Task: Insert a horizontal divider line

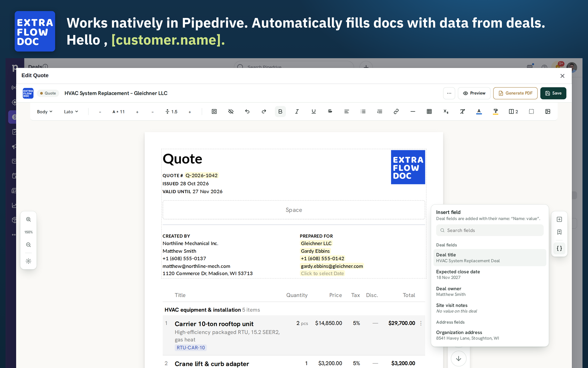Action: (413, 112)
